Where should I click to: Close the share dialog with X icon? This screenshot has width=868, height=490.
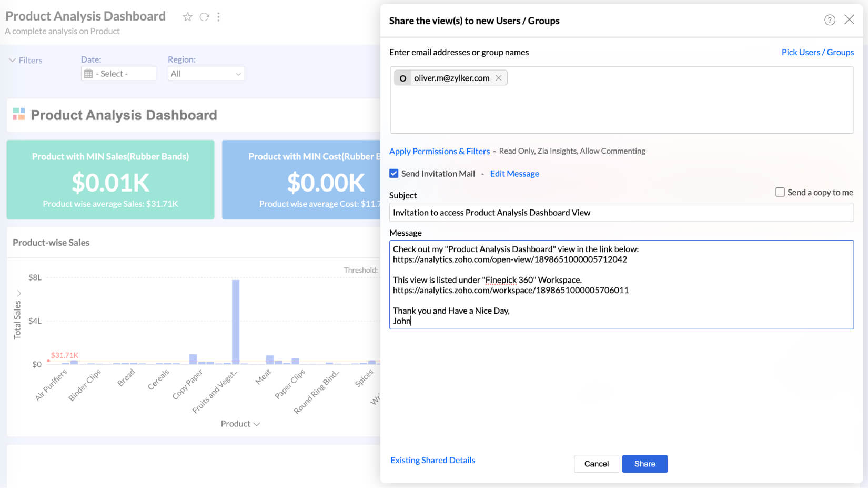pos(849,19)
